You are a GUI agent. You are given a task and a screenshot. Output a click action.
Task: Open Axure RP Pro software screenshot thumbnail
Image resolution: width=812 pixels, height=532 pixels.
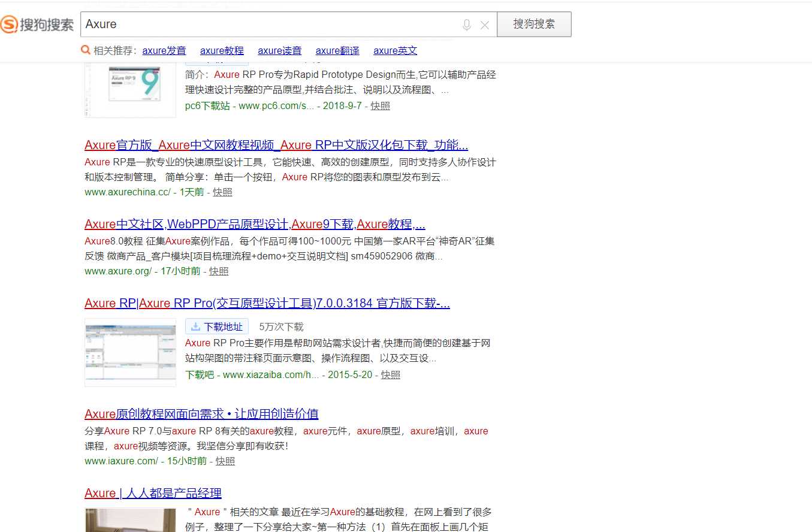(x=130, y=352)
